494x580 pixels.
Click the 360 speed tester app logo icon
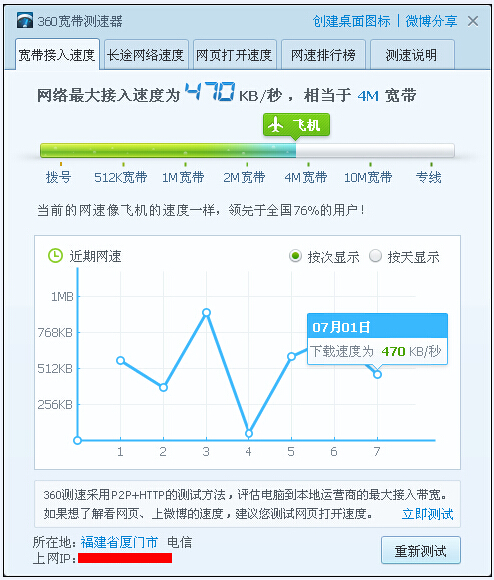[25, 21]
